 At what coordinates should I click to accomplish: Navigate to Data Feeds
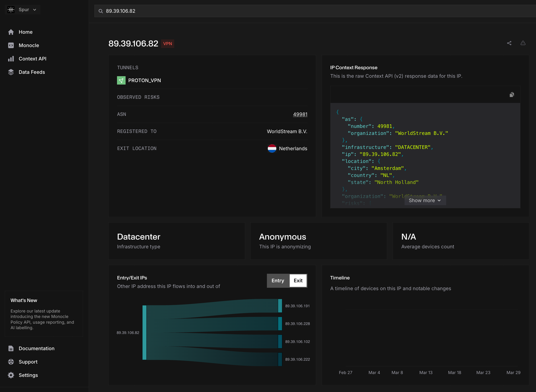32,72
